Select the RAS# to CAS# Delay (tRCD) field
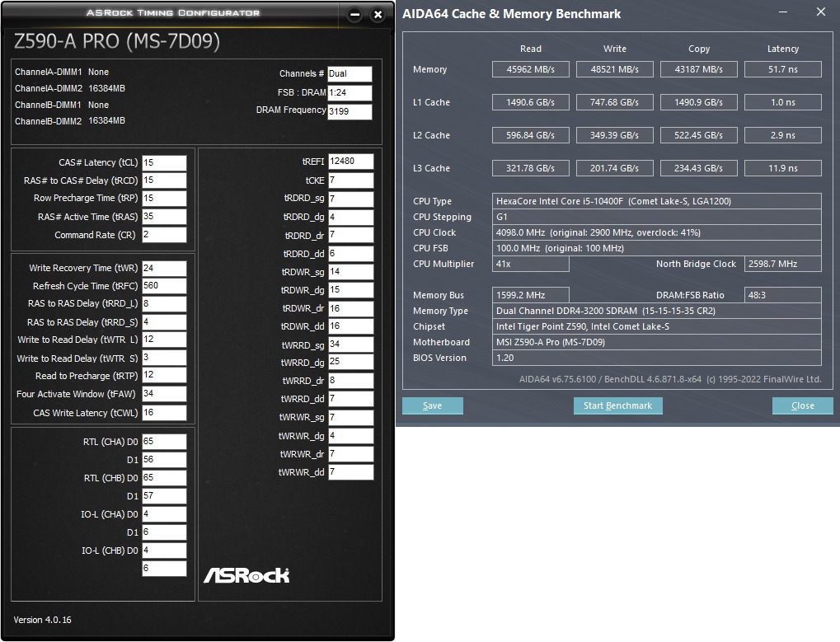Screen dimensions: 840x642 165,180
